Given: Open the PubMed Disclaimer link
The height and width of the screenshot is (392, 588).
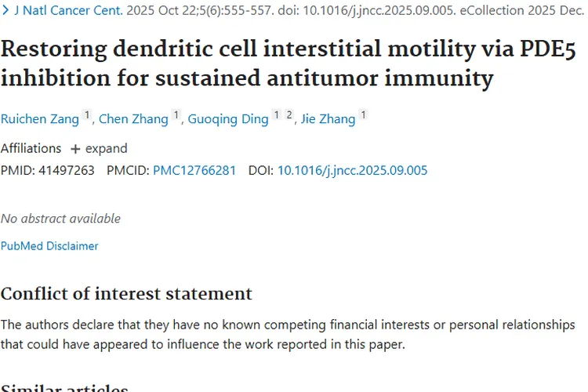Looking at the screenshot, I should (49, 246).
